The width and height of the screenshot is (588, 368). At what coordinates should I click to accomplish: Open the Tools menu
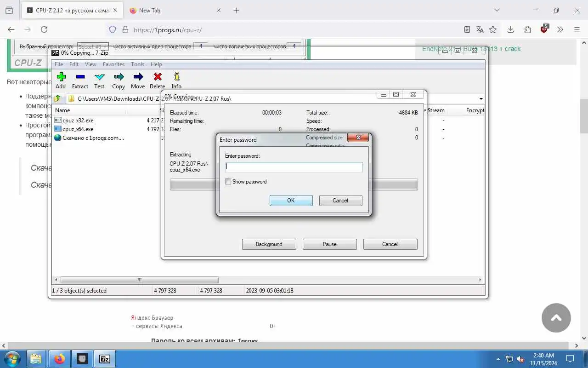tap(137, 64)
